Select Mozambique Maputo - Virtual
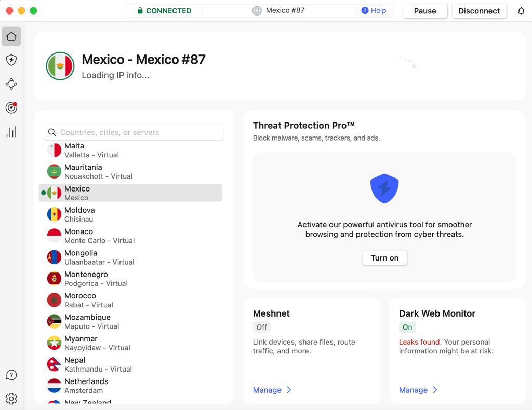The image size is (532, 410). click(x=130, y=321)
